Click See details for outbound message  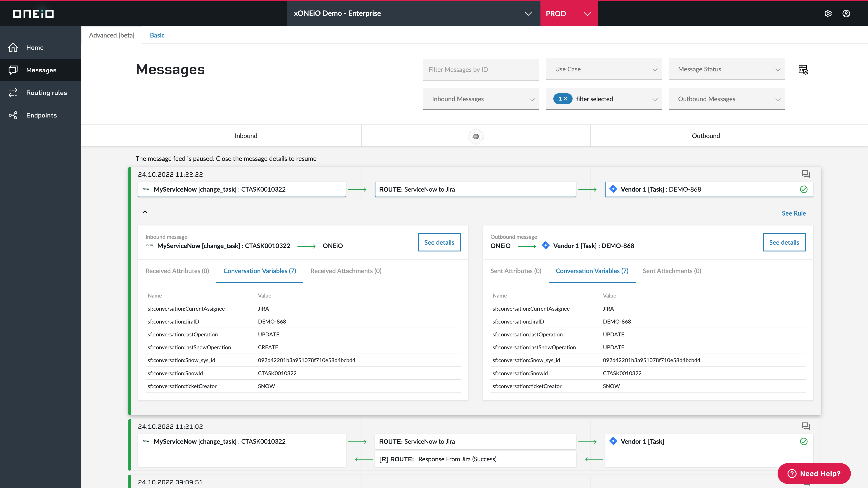(784, 242)
